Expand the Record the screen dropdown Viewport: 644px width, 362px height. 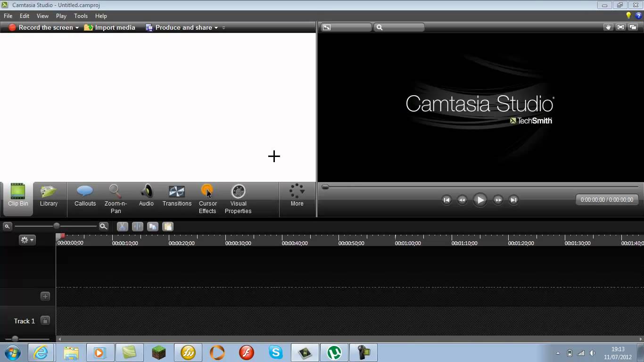coord(77,28)
